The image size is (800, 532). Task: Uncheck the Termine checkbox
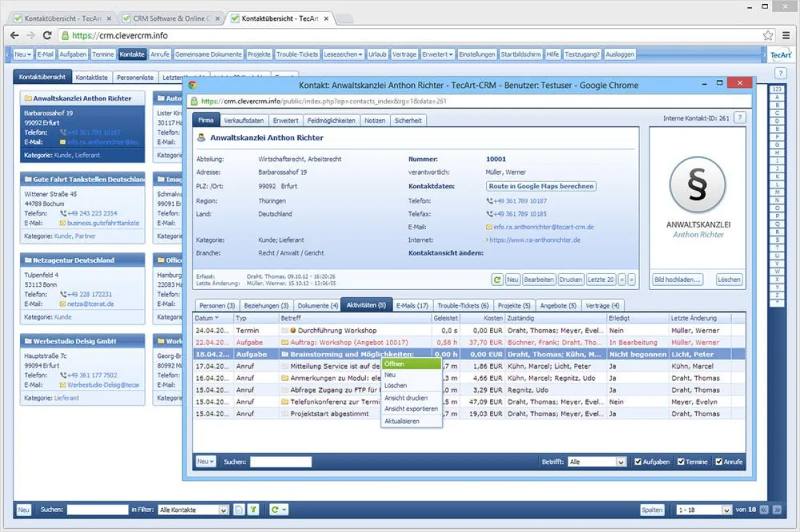(680, 461)
